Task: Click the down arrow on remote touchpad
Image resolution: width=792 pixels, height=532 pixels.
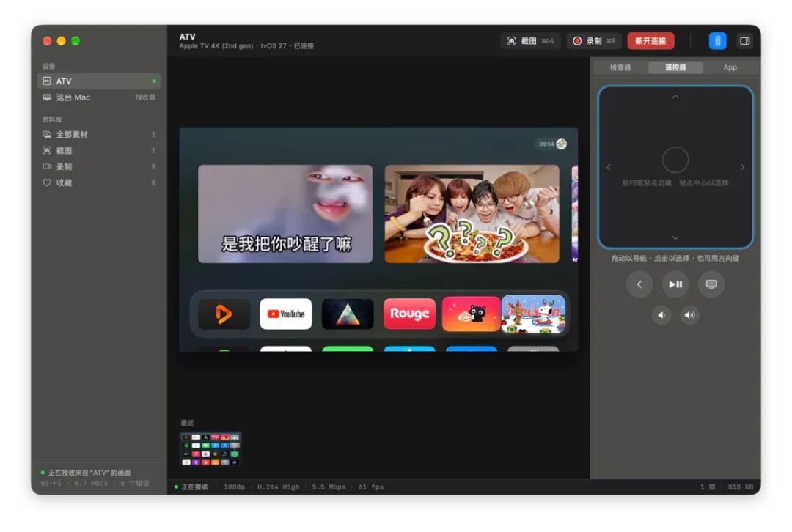Action: tap(675, 237)
